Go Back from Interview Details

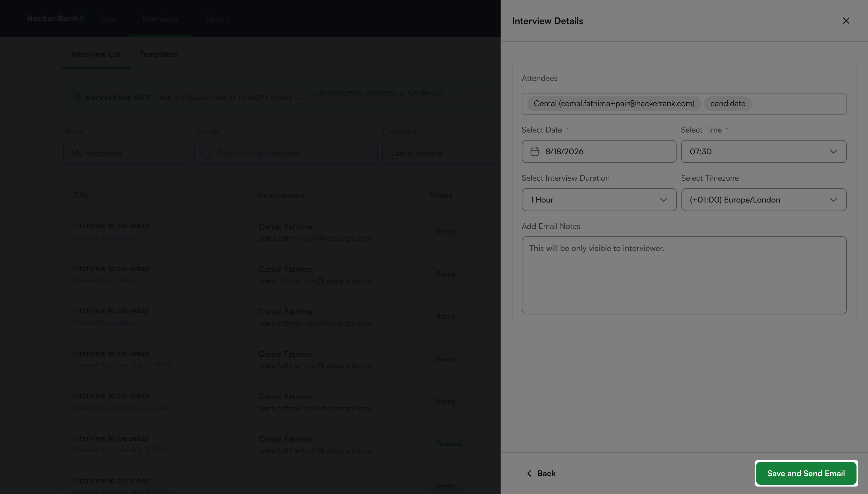pos(541,473)
